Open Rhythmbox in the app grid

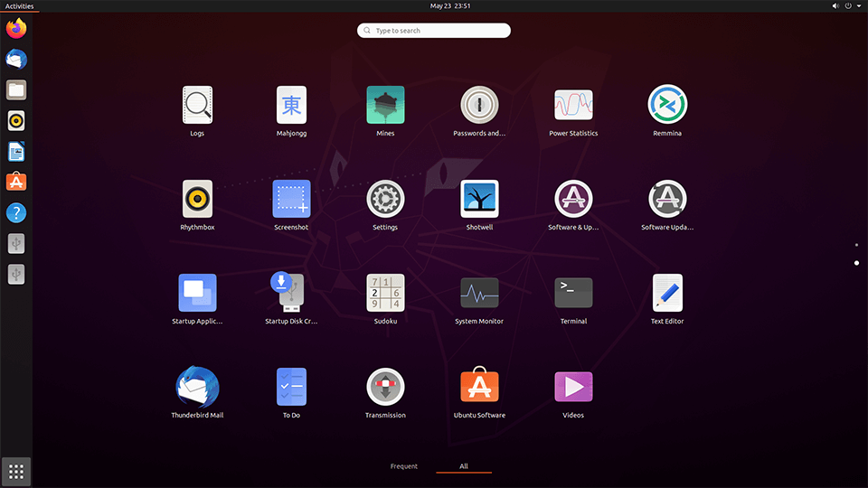tap(197, 199)
